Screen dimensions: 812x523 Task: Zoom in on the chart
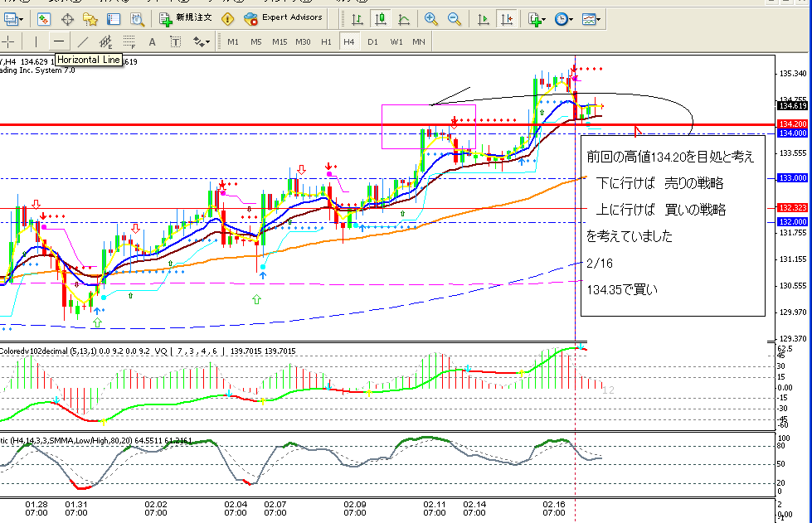pos(430,20)
